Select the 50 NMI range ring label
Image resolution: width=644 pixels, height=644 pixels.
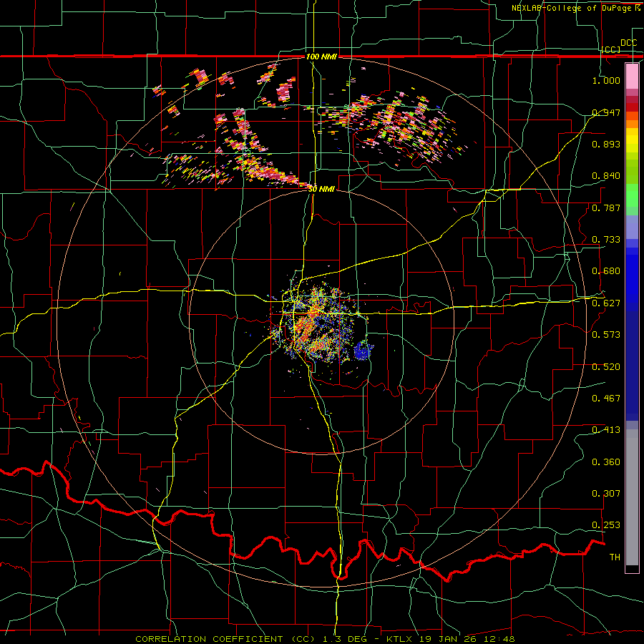[x=321, y=190]
